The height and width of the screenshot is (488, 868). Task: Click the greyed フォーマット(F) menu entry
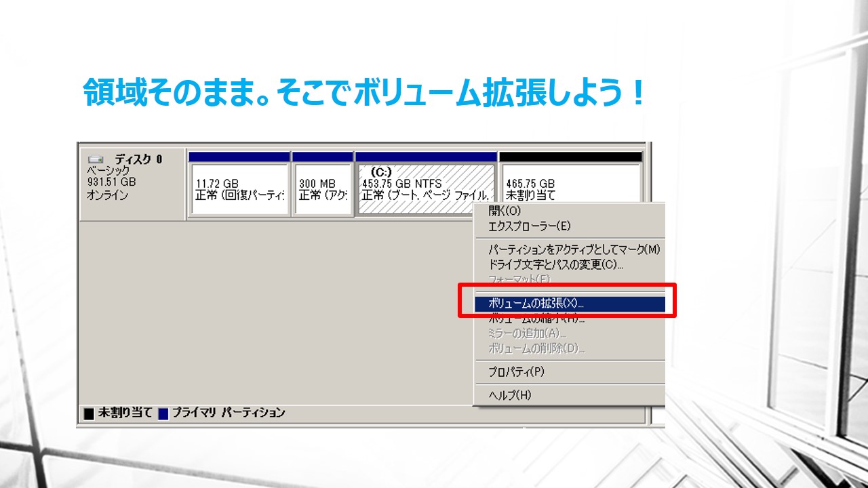click(x=519, y=279)
